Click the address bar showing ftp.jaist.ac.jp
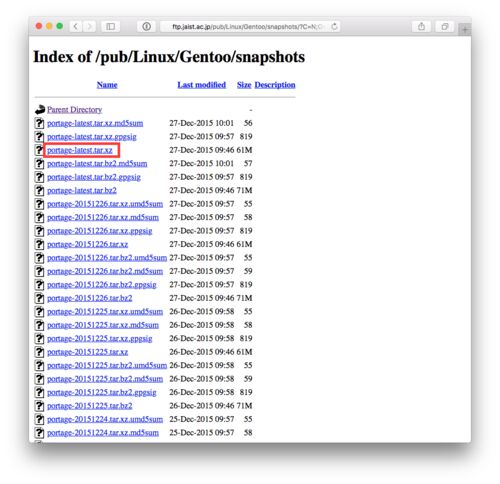The height and width of the screenshot is (484, 500). coord(250,26)
